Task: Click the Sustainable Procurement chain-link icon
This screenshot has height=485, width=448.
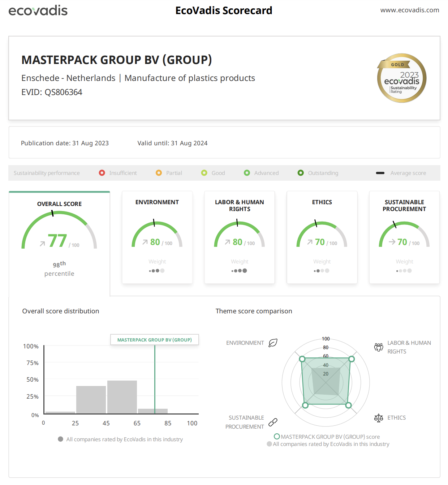Action: click(273, 422)
